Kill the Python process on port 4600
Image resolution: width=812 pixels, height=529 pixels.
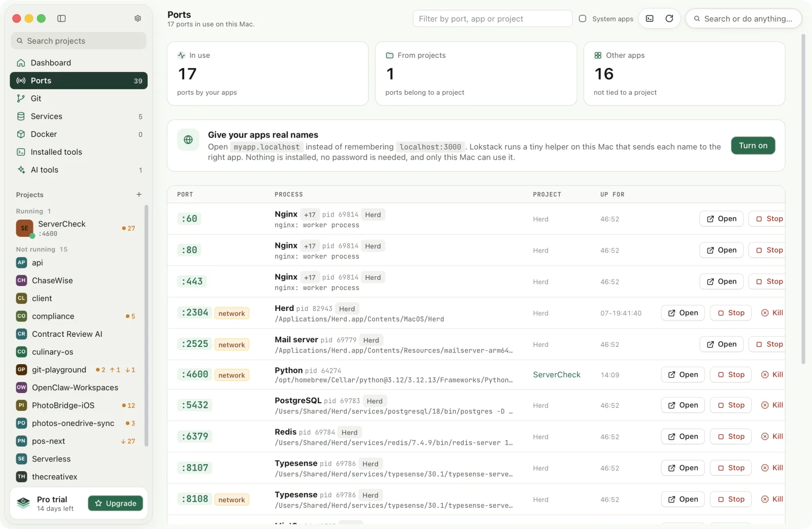(772, 375)
